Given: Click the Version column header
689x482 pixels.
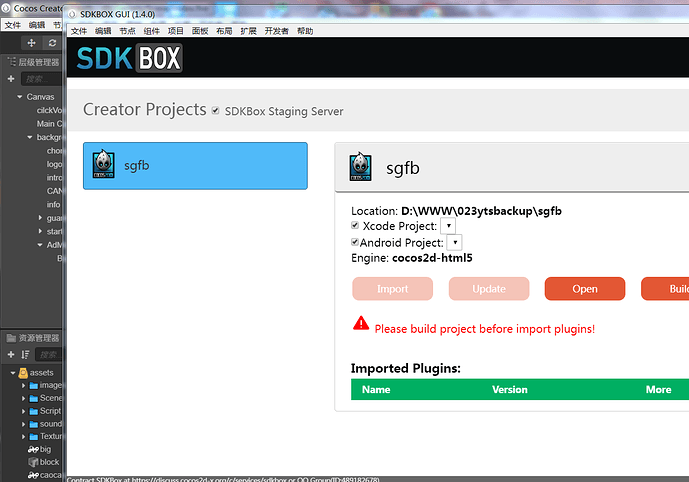Looking at the screenshot, I should click(x=509, y=389).
